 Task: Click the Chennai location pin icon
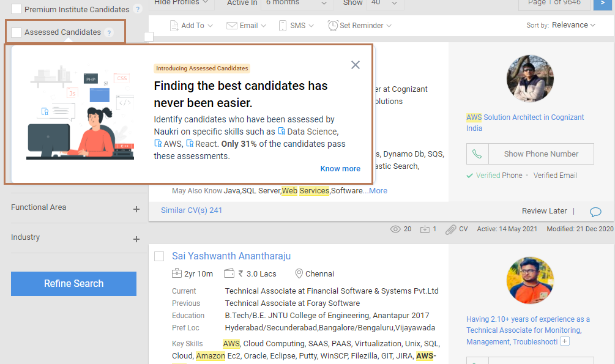299,273
